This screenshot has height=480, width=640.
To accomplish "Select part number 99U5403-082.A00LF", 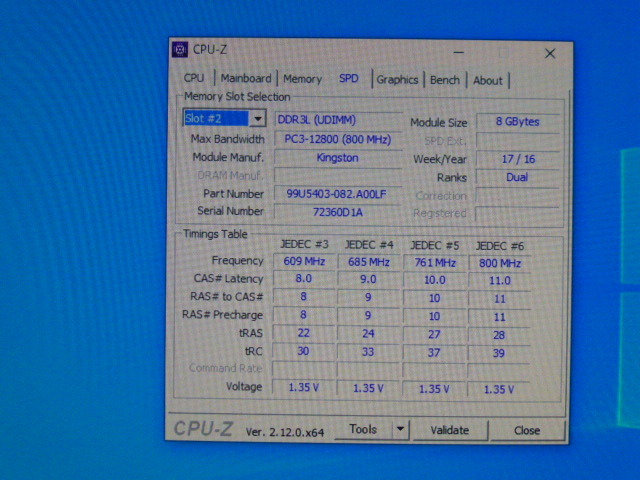I will [x=338, y=194].
